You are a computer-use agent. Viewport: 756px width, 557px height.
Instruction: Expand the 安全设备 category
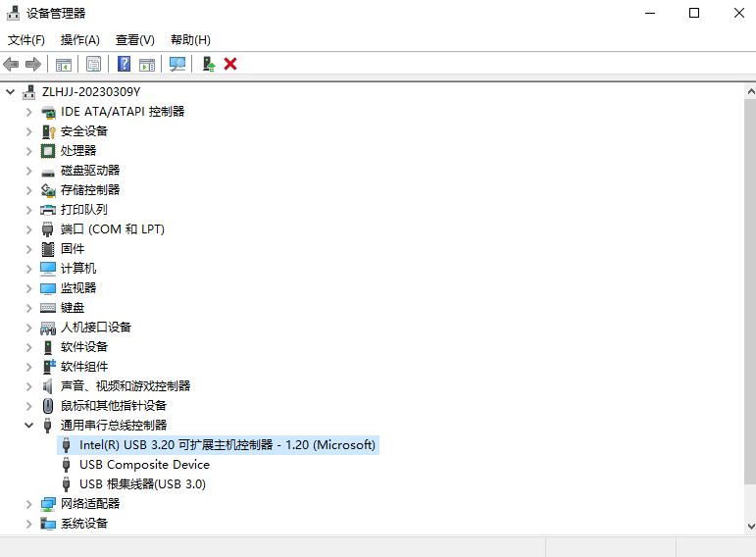click(29, 131)
